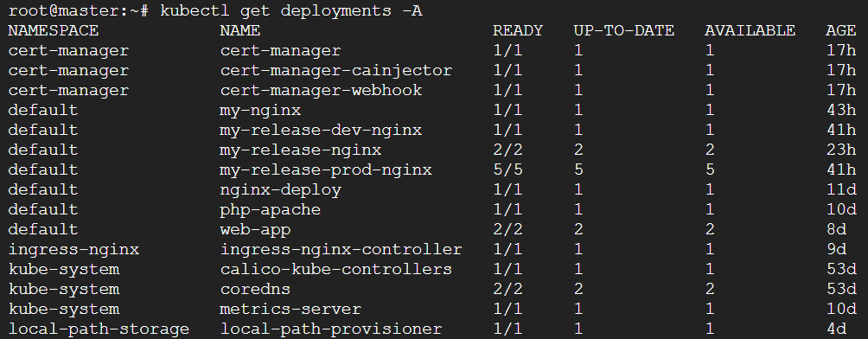Click the 41h age of my-release-prod-nginx
868x339 pixels.
pyautogui.click(x=840, y=170)
